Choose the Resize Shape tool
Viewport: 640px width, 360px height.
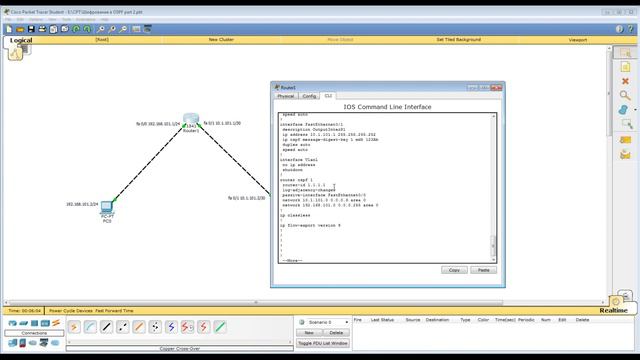click(626, 124)
